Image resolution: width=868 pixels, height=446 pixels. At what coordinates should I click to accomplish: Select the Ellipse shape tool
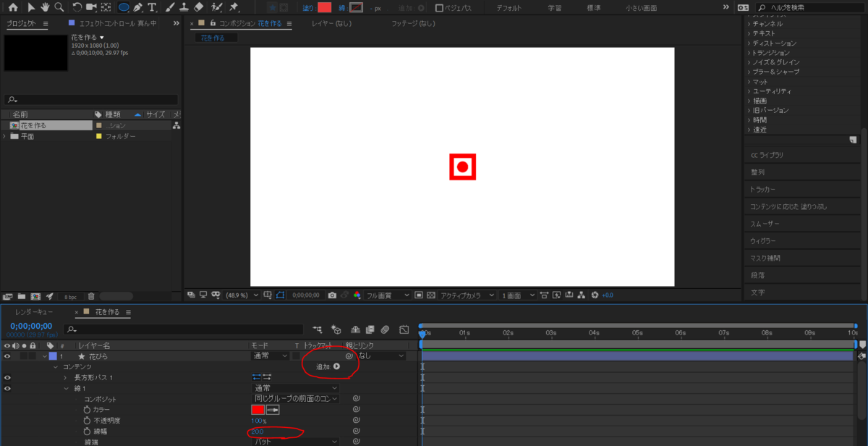click(x=124, y=7)
